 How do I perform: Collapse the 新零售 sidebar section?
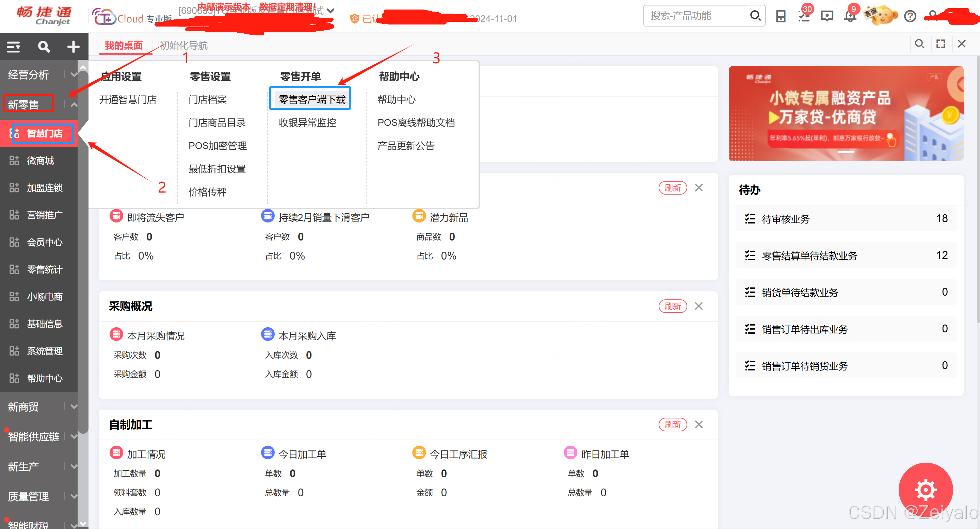pyautogui.click(x=74, y=104)
